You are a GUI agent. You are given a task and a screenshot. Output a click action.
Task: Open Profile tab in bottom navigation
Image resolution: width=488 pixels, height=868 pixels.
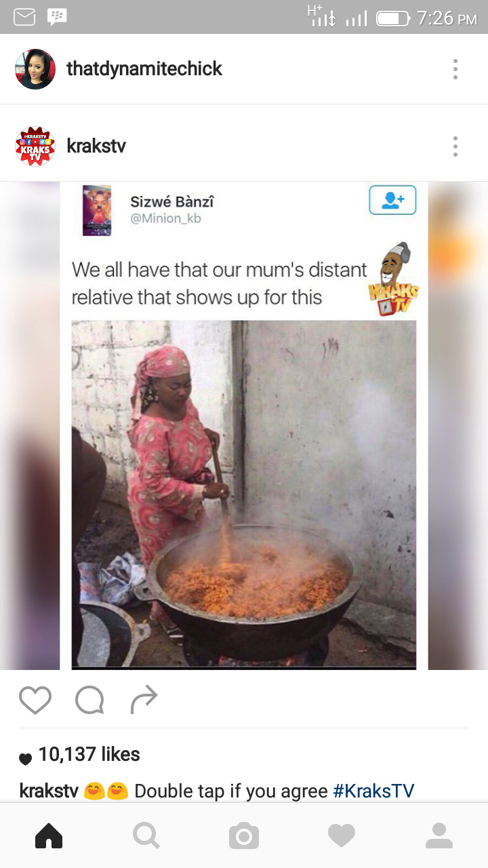439,835
